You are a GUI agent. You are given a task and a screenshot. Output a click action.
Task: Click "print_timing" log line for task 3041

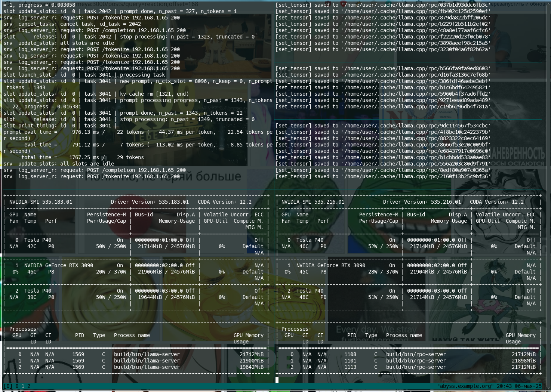pyautogui.click(x=60, y=126)
